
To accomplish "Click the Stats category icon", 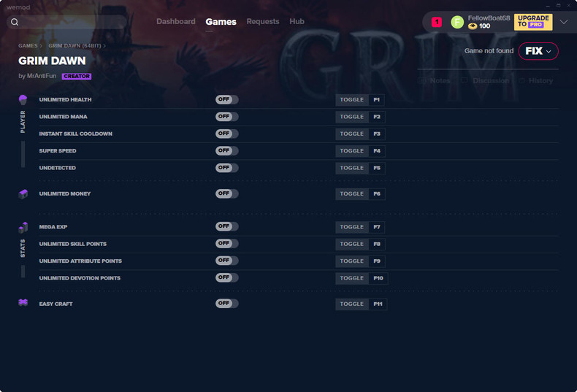I will 23,227.
